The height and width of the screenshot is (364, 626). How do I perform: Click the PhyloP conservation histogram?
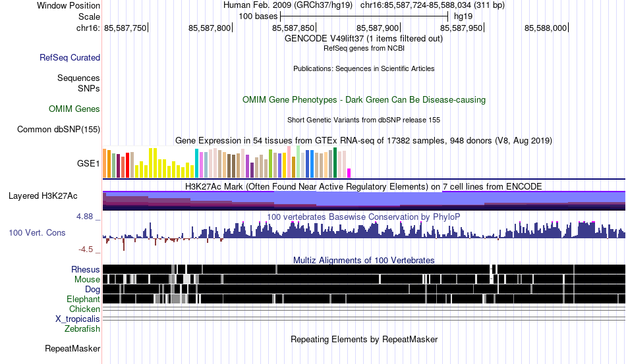364,235
